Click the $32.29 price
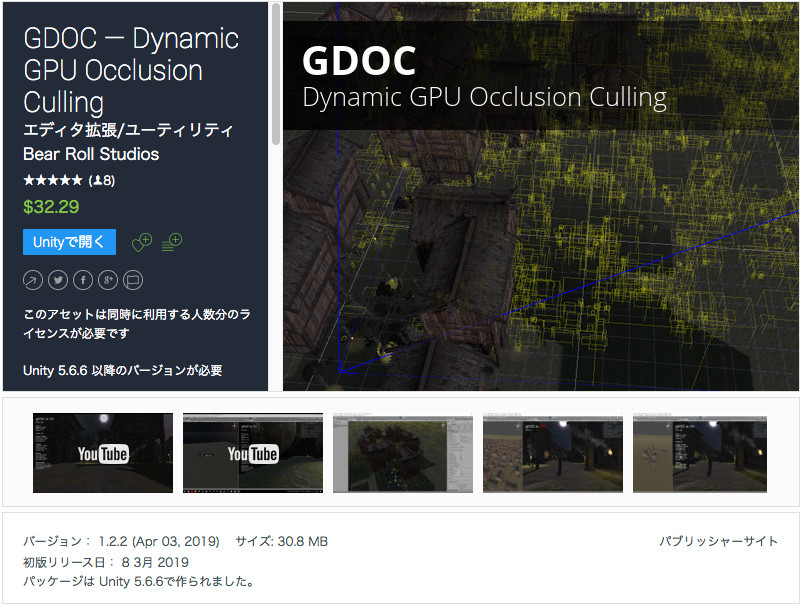 coord(51,207)
